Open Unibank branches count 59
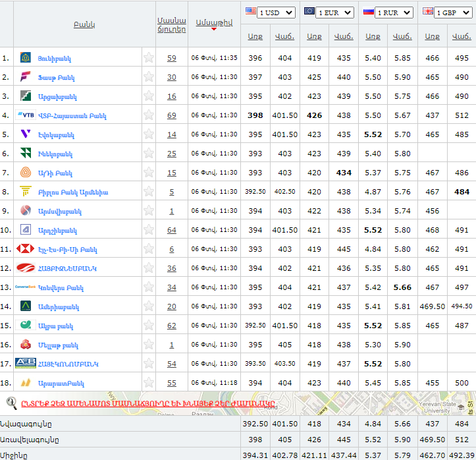Viewport: 476px width, 460px height. pos(172,58)
